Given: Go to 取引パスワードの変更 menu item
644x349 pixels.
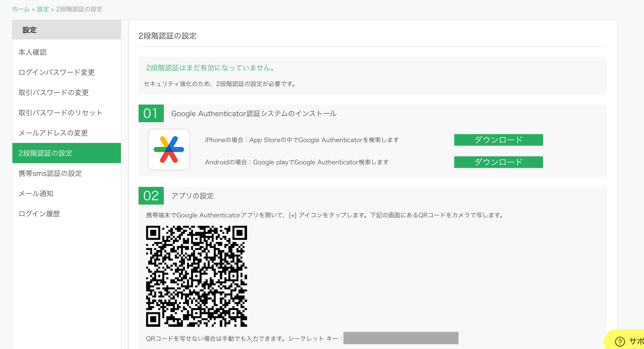Looking at the screenshot, I should click(67, 92).
